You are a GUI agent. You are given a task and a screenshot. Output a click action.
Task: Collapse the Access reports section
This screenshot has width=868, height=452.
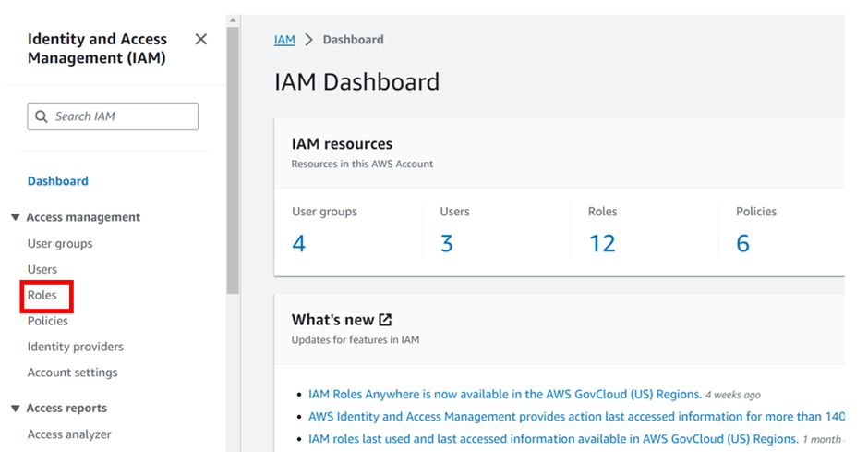click(15, 408)
